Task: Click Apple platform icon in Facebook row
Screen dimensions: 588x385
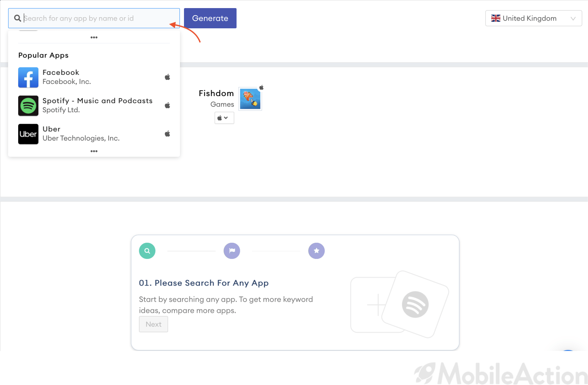Action: tap(167, 77)
